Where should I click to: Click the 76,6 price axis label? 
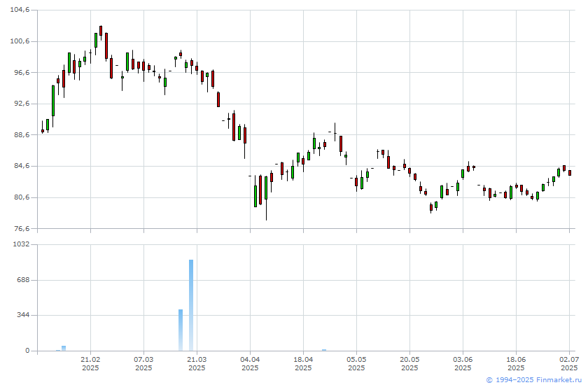[21, 228]
